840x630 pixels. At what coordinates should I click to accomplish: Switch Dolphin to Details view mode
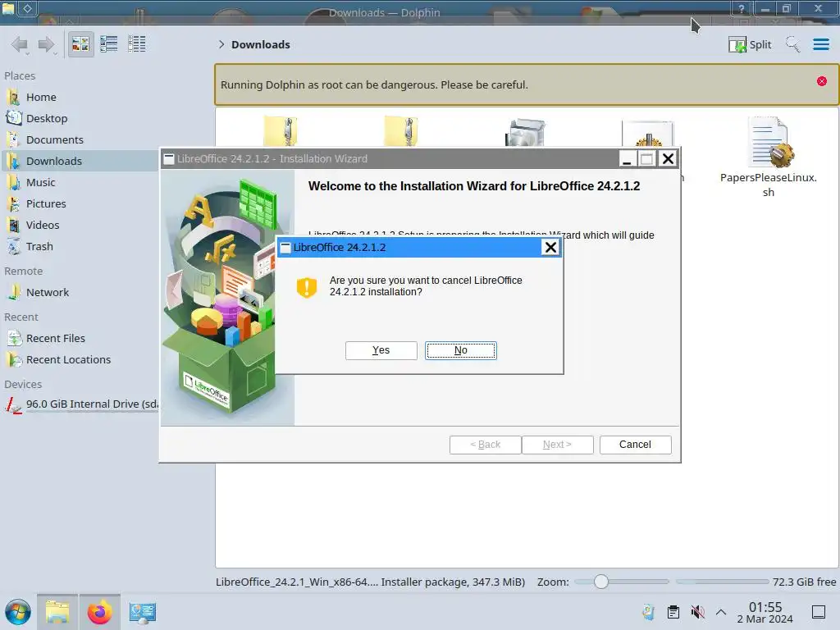137,44
